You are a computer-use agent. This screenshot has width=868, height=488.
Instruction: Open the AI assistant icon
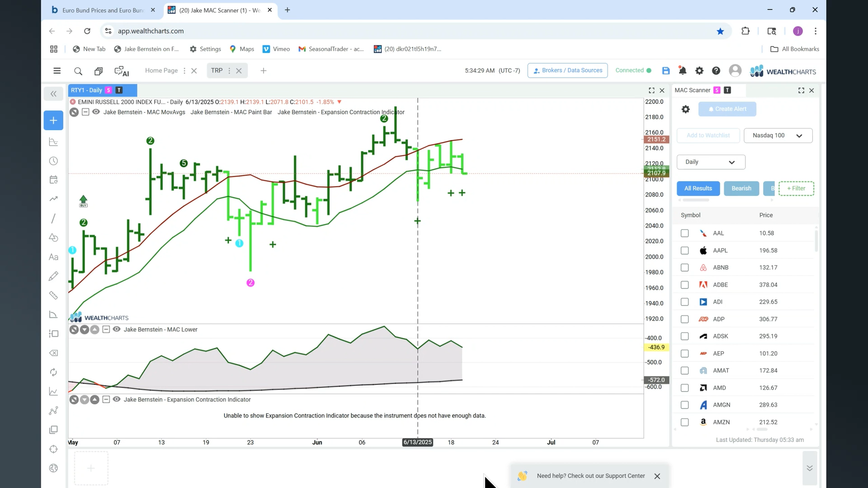pos(122,71)
